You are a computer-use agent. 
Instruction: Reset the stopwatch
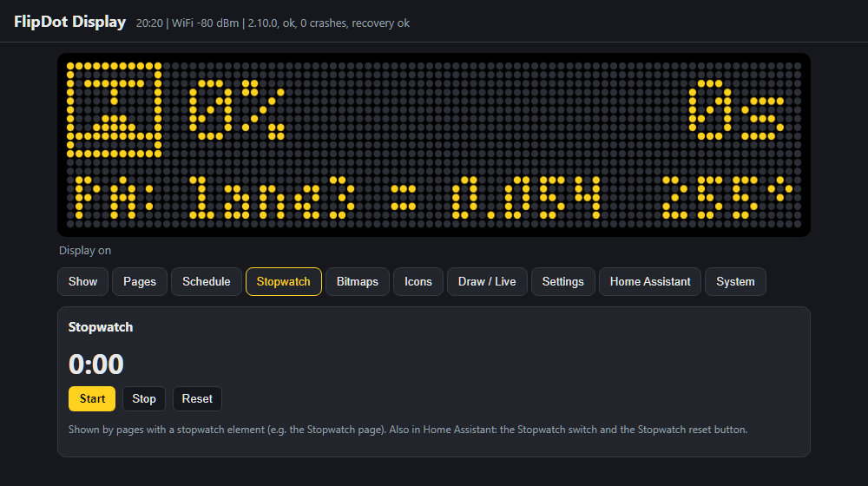[197, 398]
